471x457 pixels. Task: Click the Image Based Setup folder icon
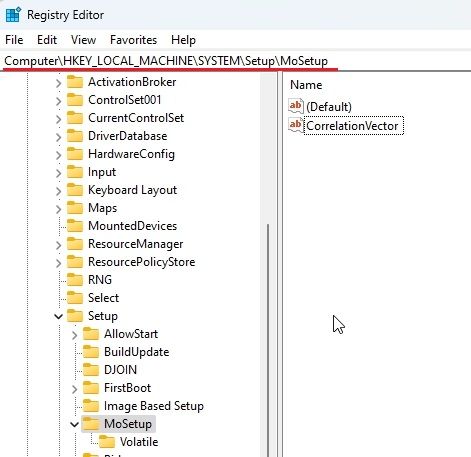pyautogui.click(x=91, y=406)
